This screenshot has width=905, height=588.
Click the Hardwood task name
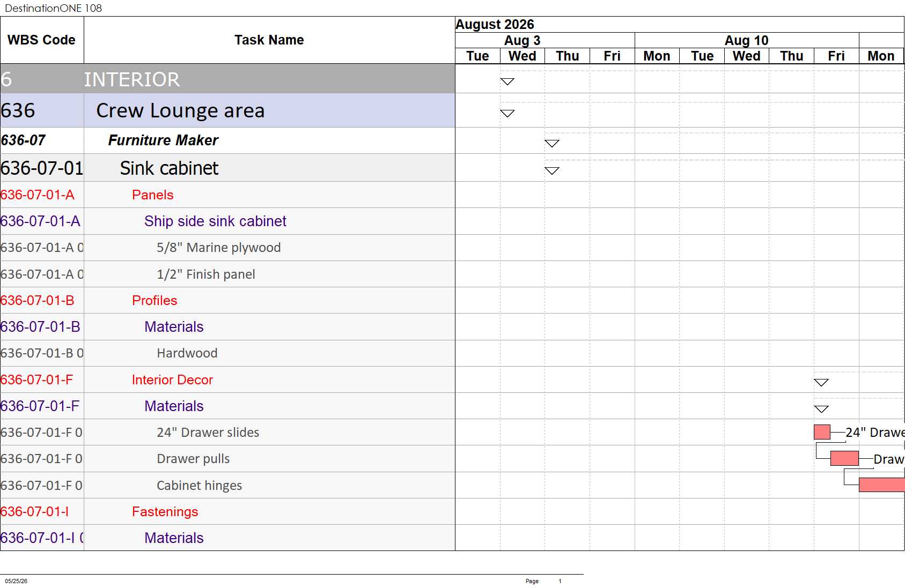coord(187,353)
